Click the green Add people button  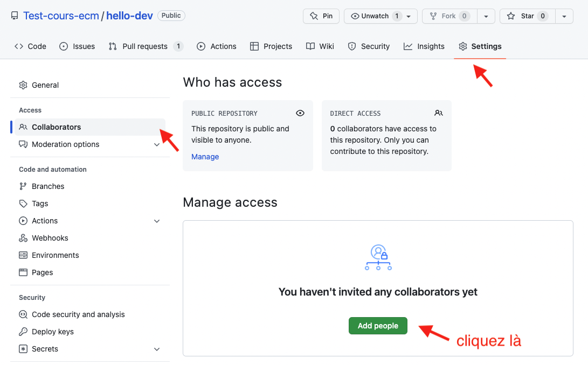[x=378, y=326]
